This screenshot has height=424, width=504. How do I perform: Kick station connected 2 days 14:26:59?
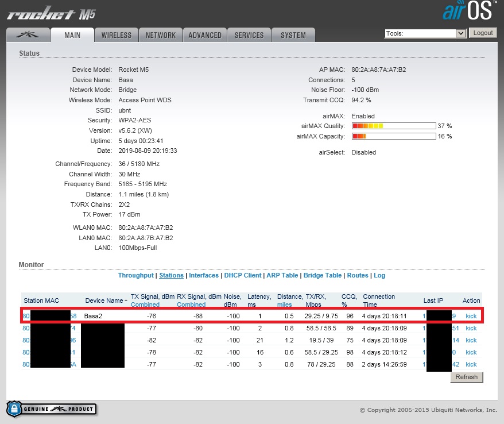471,364
